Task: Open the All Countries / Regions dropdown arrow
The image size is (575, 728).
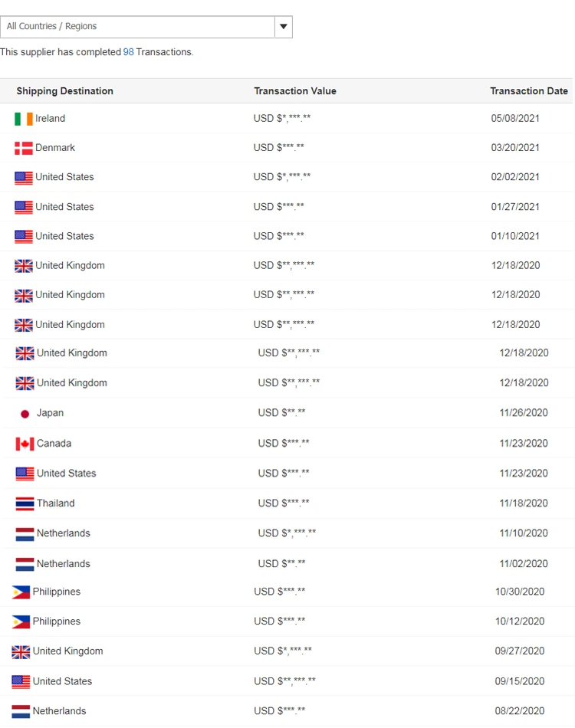Action: coord(284,27)
